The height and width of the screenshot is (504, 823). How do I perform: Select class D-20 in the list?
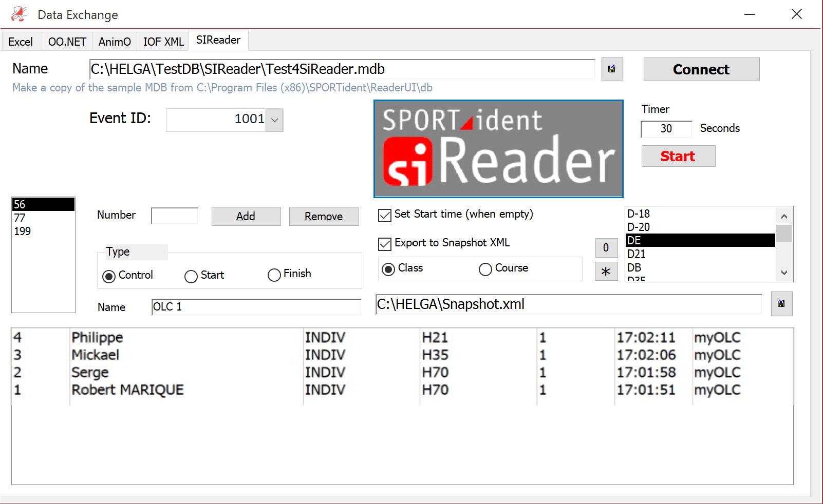[700, 227]
